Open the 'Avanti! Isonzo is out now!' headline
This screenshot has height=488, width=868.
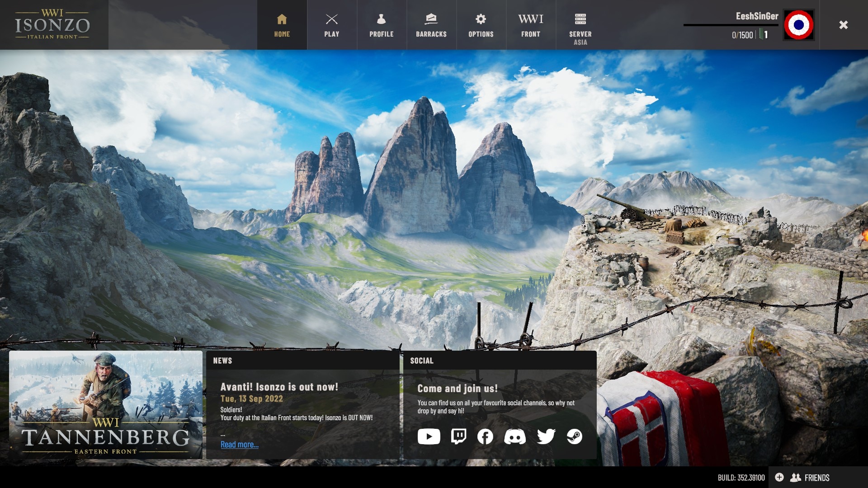pos(279,387)
